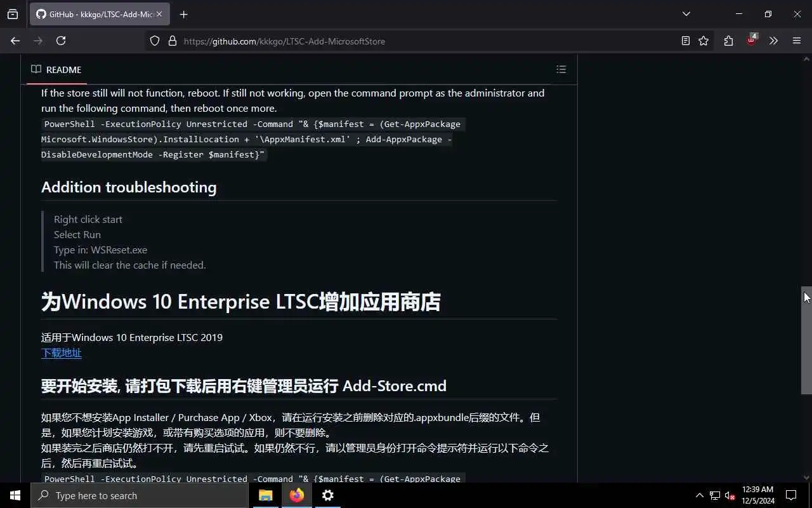
Task: Click the 'Select Run' line
Action: [77, 235]
